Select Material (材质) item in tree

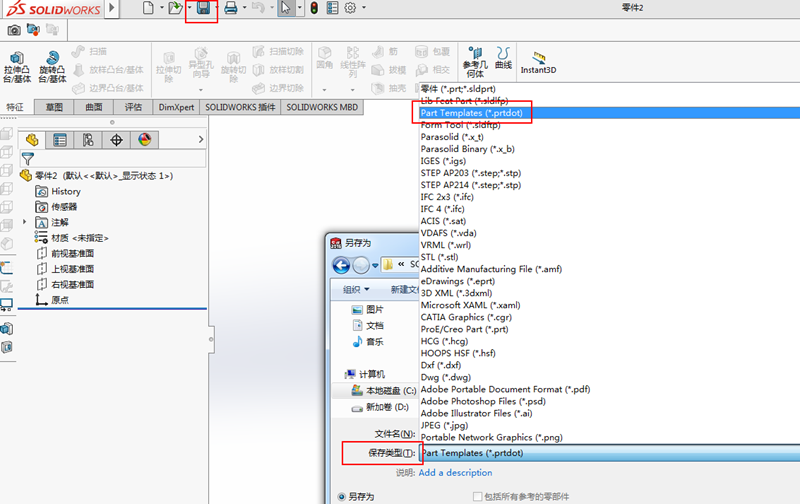(x=71, y=238)
